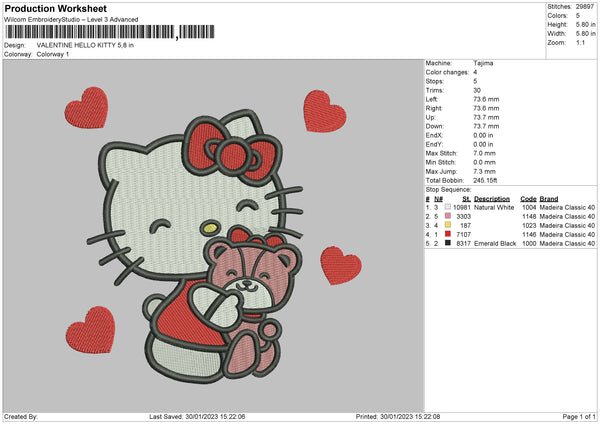600x424 pixels.
Task: Click the Emerald Black description text
Action: (495, 243)
